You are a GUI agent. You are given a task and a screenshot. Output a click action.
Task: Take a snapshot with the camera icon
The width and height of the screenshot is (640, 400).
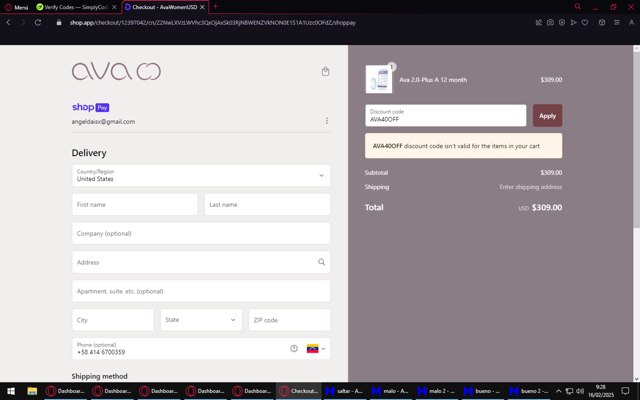pyautogui.click(x=550, y=22)
